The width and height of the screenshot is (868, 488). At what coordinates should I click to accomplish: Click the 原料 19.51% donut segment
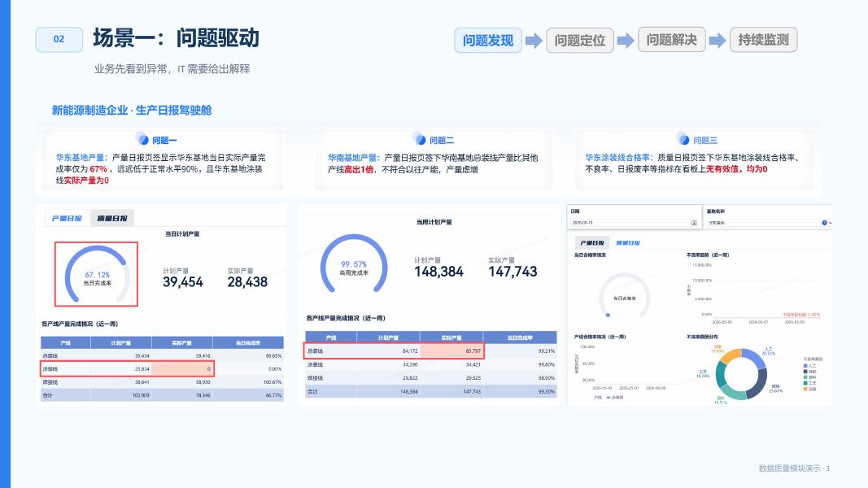click(x=732, y=393)
